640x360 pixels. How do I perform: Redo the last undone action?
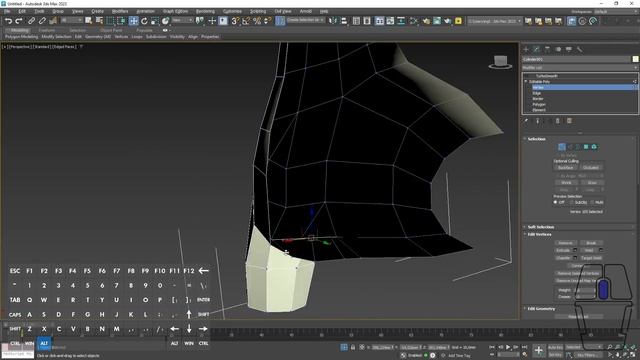tap(19, 21)
